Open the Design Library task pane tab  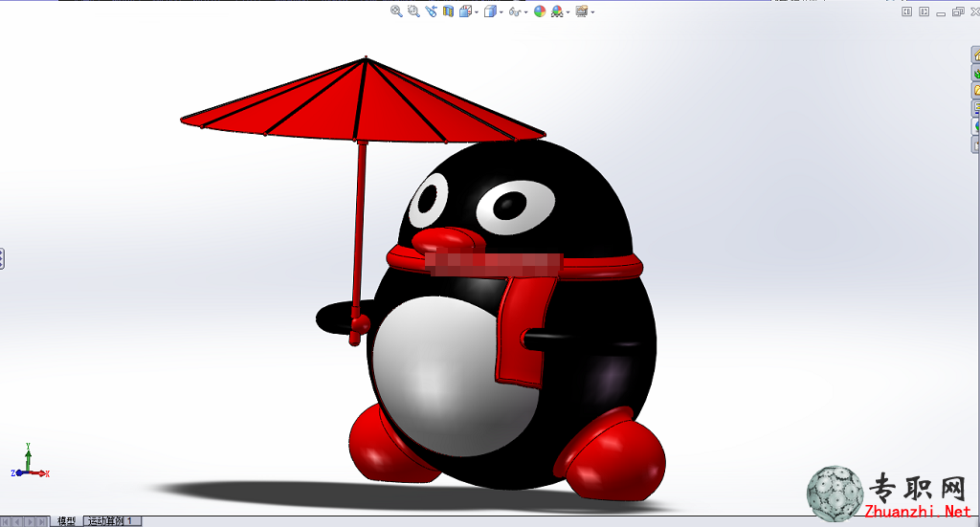tap(975, 73)
